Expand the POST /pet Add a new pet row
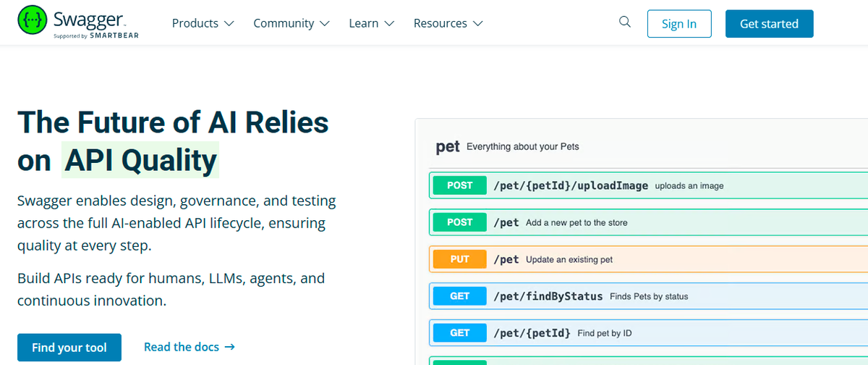The height and width of the screenshot is (365, 868). point(648,222)
